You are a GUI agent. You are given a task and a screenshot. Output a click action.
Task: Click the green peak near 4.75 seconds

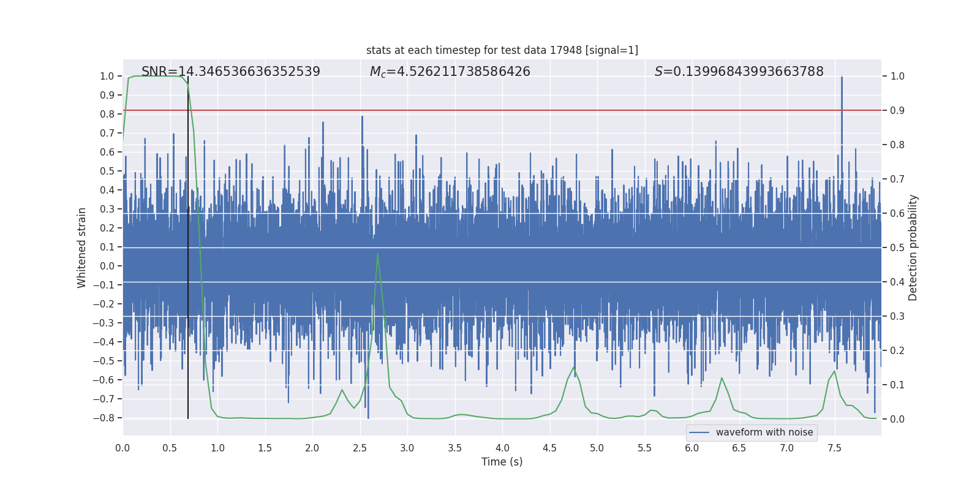click(574, 367)
